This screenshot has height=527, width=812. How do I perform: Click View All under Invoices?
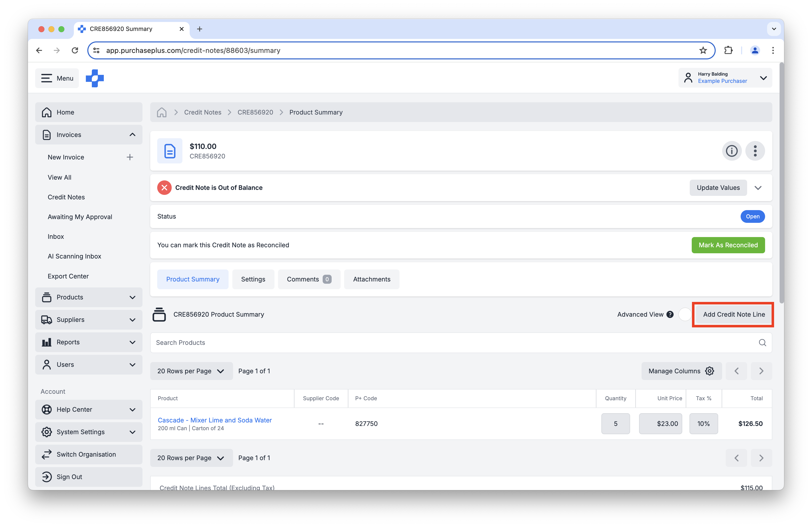pyautogui.click(x=59, y=177)
